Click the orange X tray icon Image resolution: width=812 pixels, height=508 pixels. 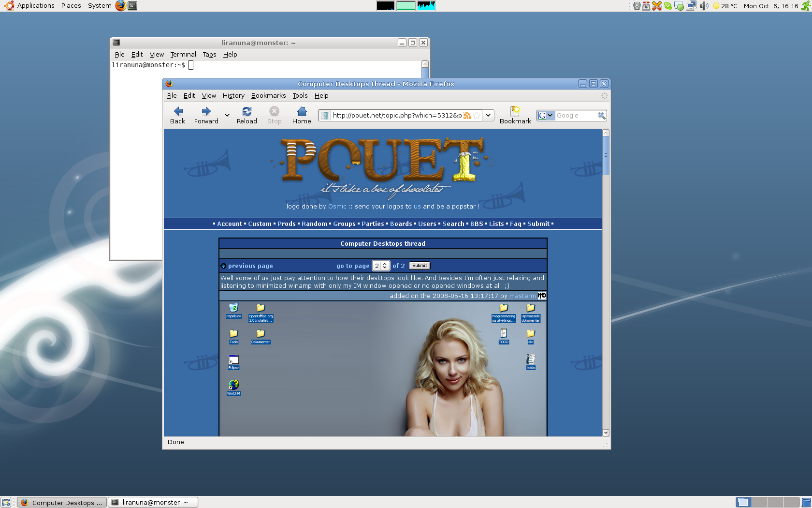click(x=656, y=6)
